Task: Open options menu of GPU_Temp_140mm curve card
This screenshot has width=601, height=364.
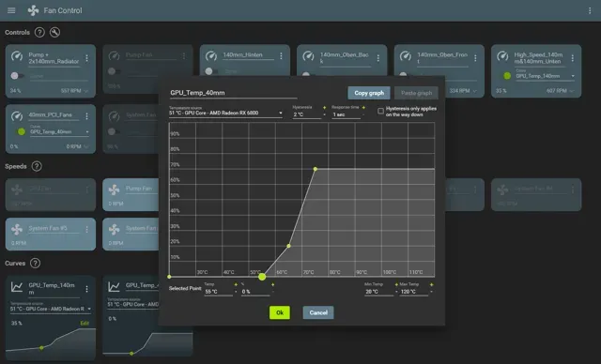Action: pos(87,289)
